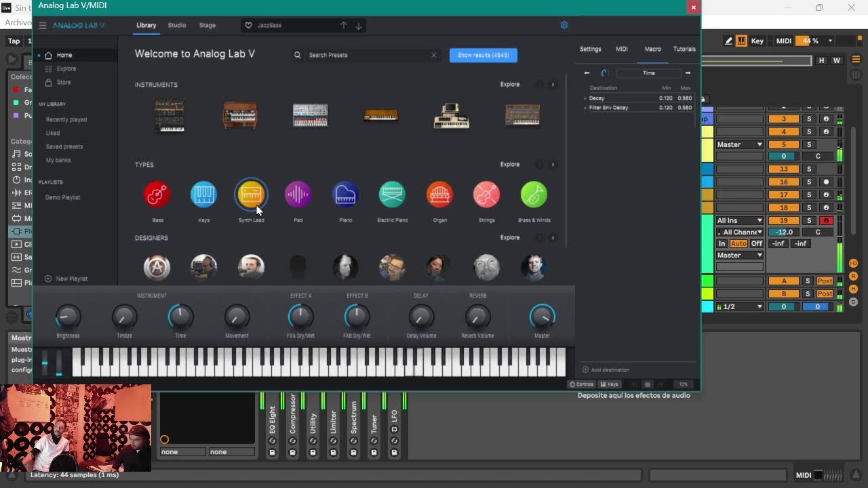This screenshot has width=868, height=488.
Task: Click the Arturia designer logo avatar
Action: click(157, 267)
